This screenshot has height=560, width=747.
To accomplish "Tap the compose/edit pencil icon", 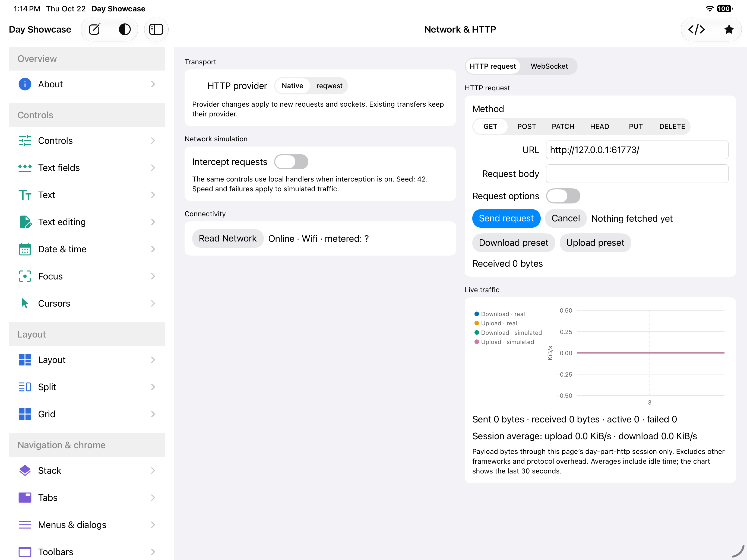I will point(94,29).
